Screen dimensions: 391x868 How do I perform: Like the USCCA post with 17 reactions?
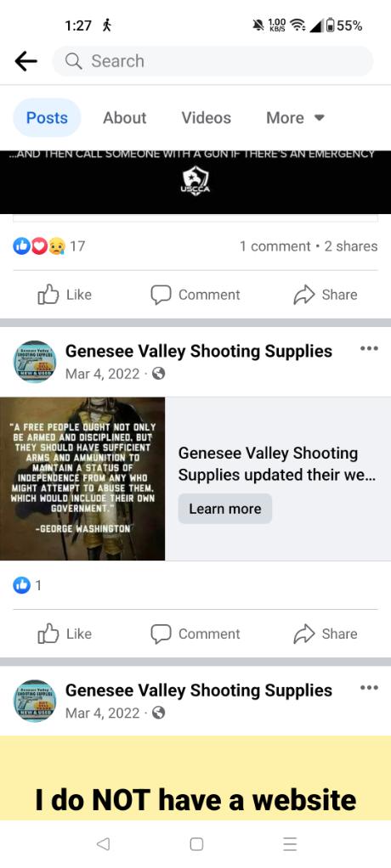65,295
